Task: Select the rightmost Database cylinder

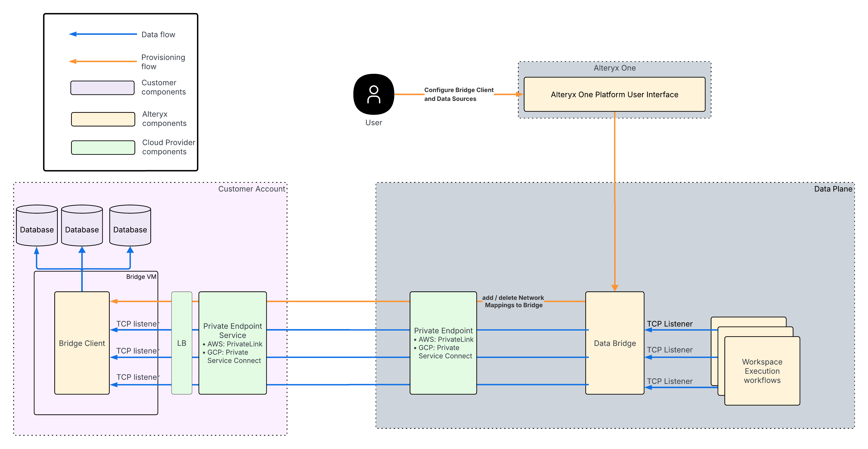Action: (130, 225)
